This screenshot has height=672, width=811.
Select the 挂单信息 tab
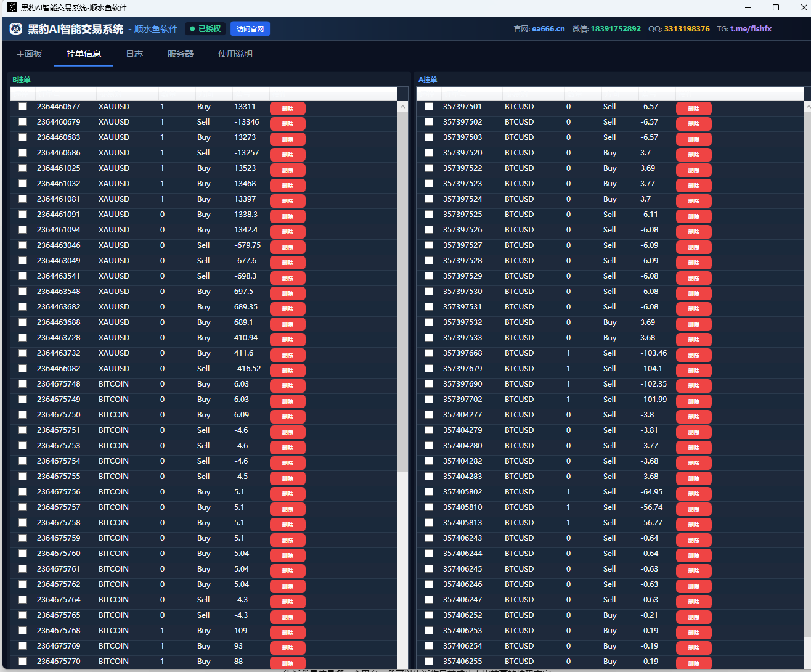coord(84,54)
